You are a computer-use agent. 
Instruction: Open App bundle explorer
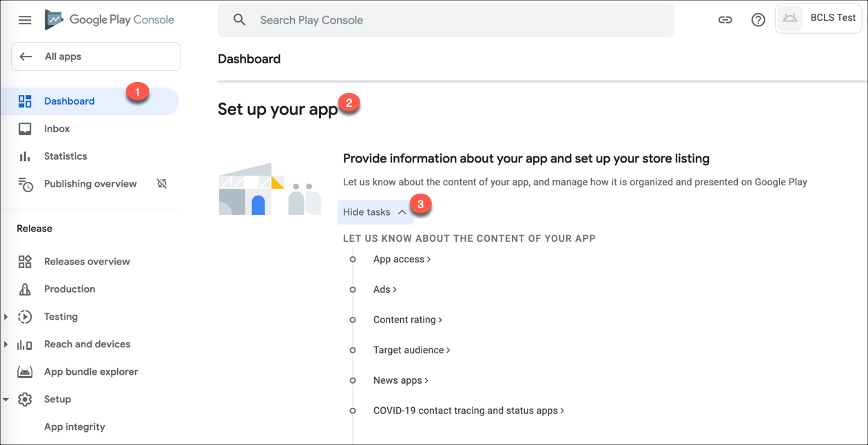point(90,372)
